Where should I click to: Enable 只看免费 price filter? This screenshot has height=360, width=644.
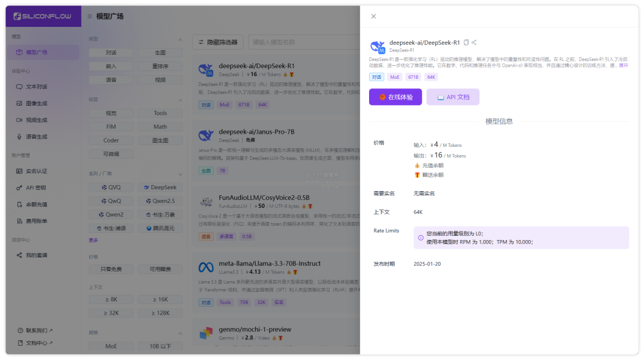(111, 269)
